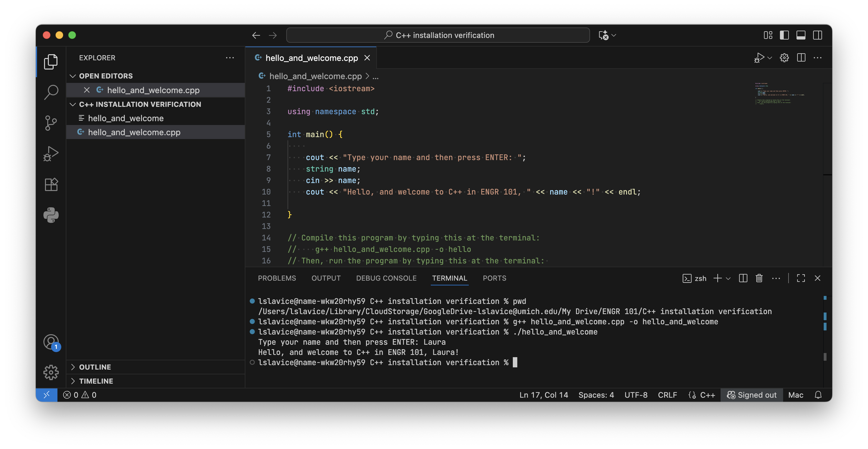Open the new terminal launch profile dropdown

pos(728,279)
